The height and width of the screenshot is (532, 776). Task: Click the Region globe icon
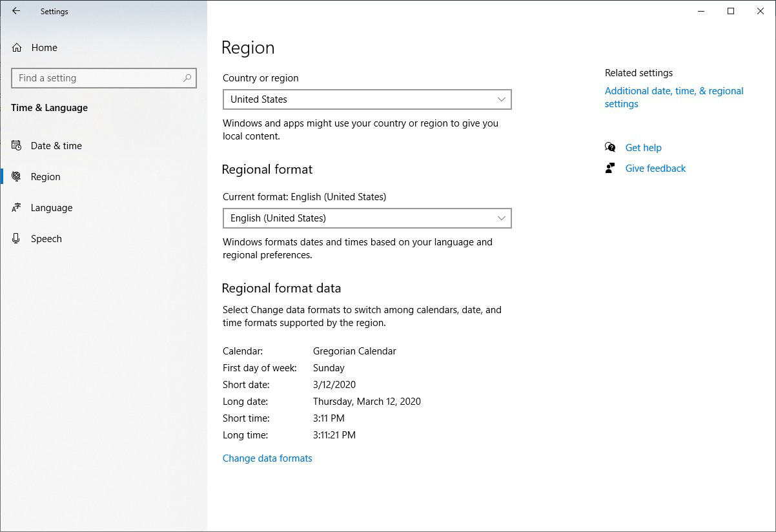point(17,177)
